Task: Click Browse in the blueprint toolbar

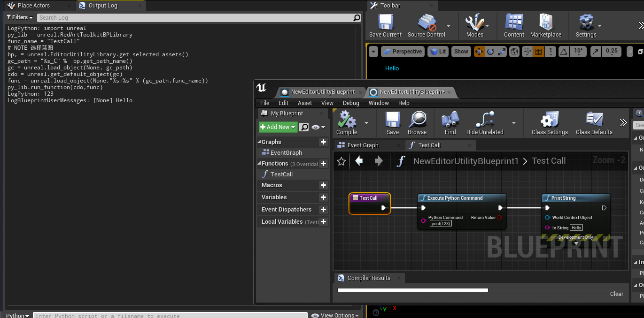Action: point(417,123)
